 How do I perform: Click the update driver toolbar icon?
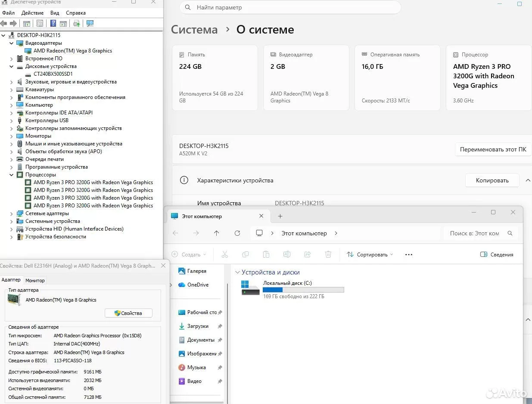click(x=77, y=23)
